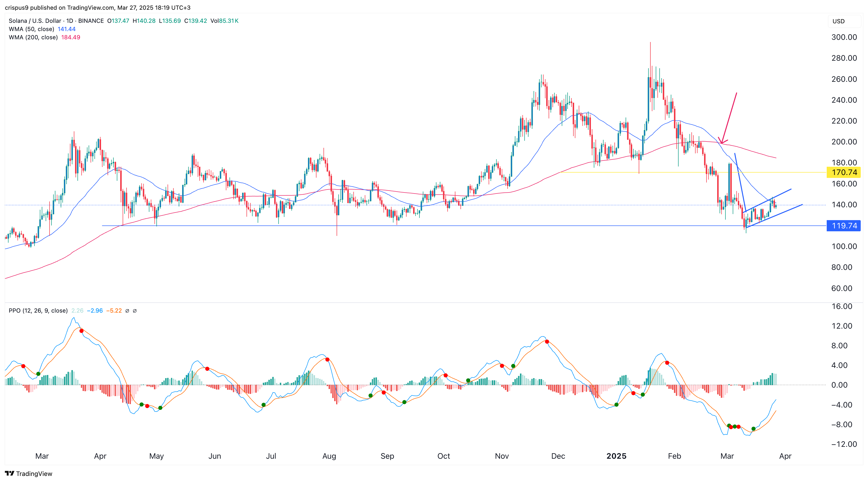Click the WMA 50 value 141.44
This screenshot has width=868, height=482.
[x=66, y=29]
